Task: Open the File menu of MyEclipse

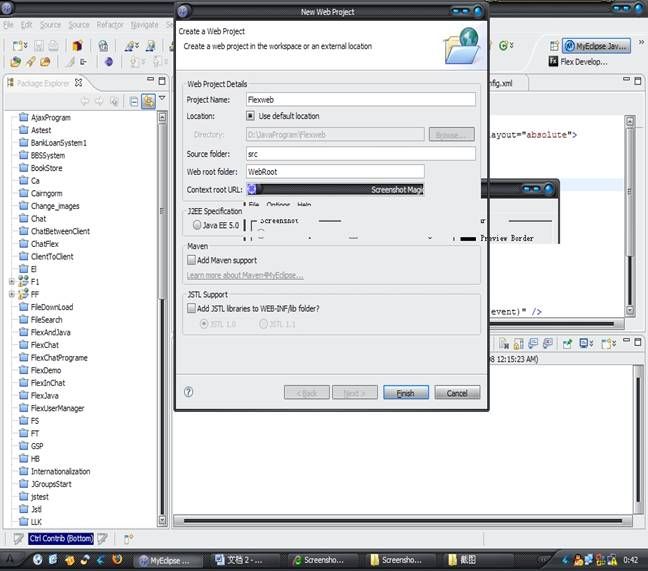Action: click(x=8, y=25)
